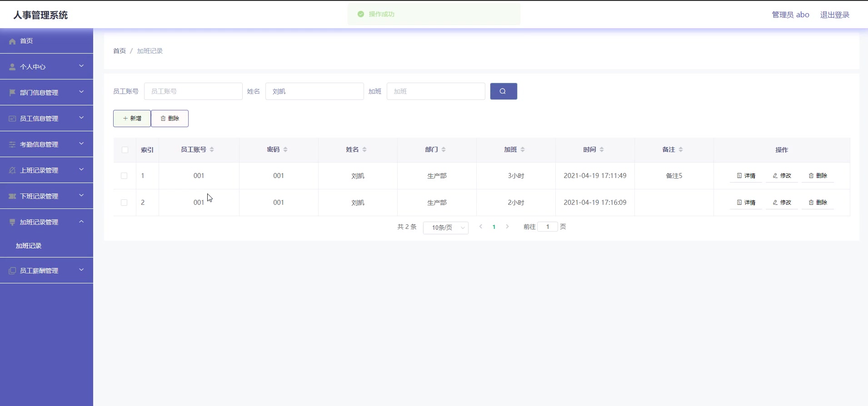Collapse the 加班记录管理 chevron
This screenshot has width=868, height=406.
click(81, 222)
